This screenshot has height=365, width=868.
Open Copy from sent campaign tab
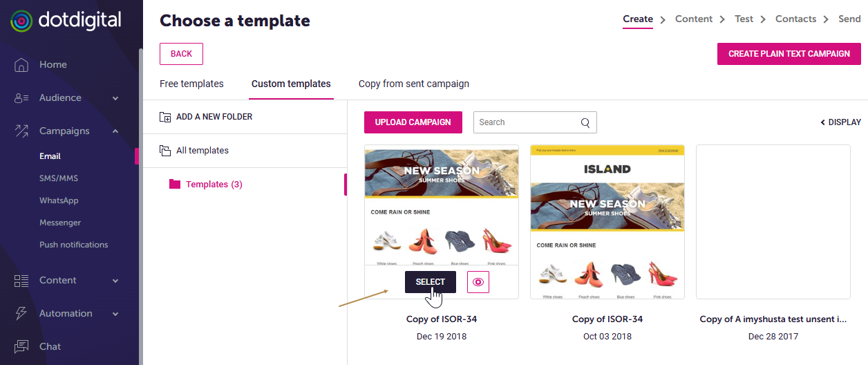(413, 84)
